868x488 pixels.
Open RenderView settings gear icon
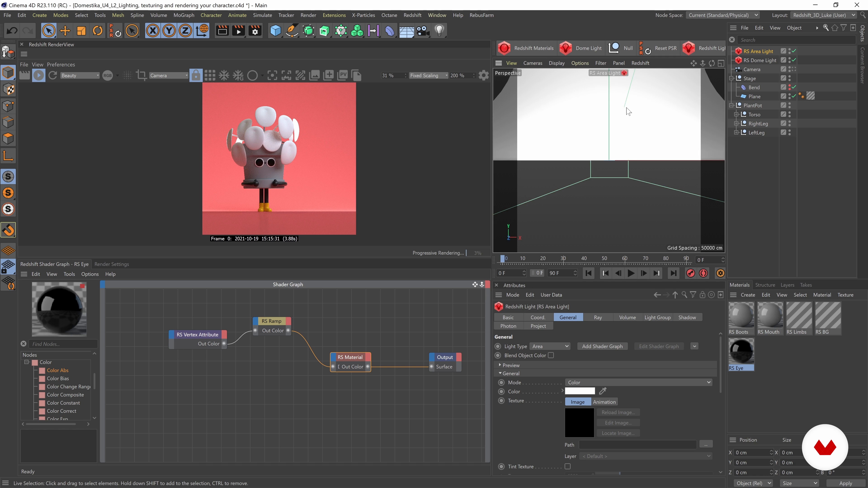(x=484, y=75)
